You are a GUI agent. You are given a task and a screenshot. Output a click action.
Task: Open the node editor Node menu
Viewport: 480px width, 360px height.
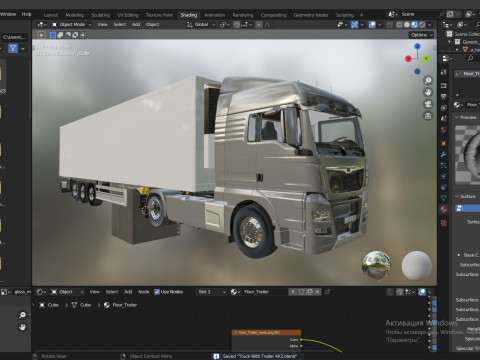click(144, 292)
